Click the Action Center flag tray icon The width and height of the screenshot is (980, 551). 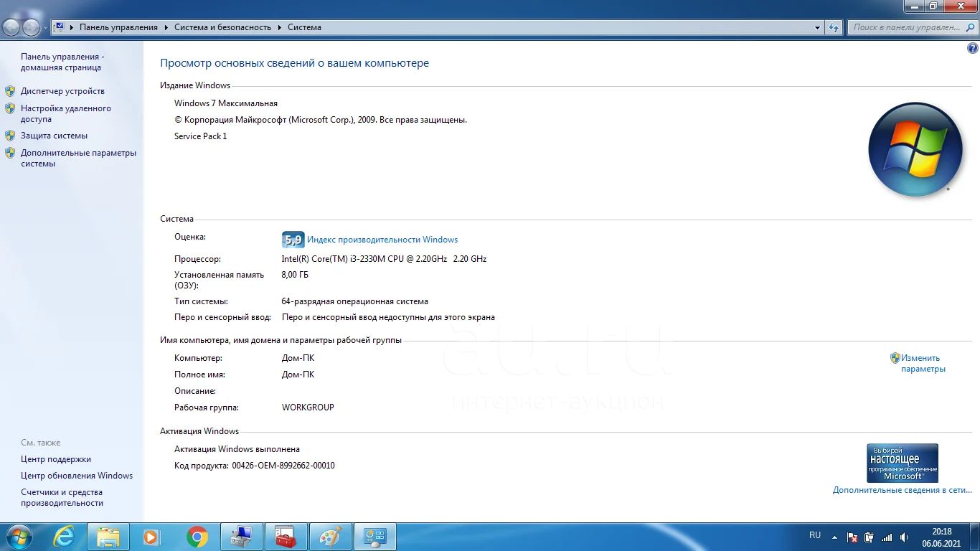point(852,537)
